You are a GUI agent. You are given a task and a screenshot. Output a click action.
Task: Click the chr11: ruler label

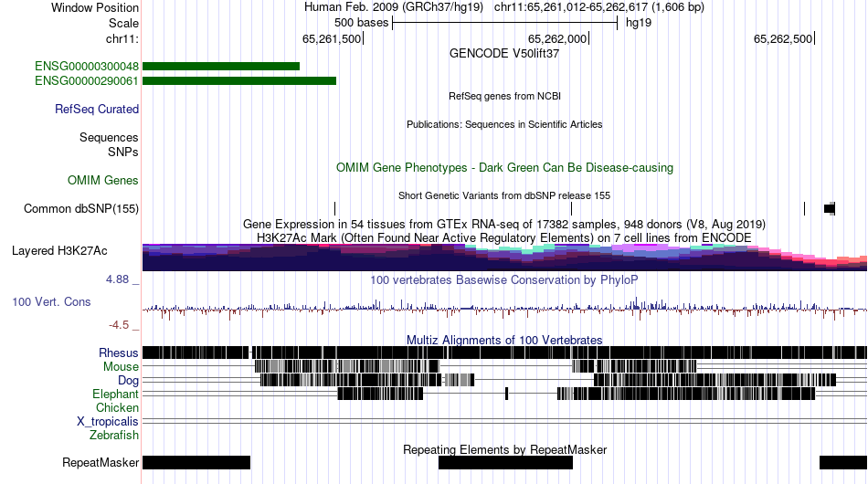coord(122,38)
